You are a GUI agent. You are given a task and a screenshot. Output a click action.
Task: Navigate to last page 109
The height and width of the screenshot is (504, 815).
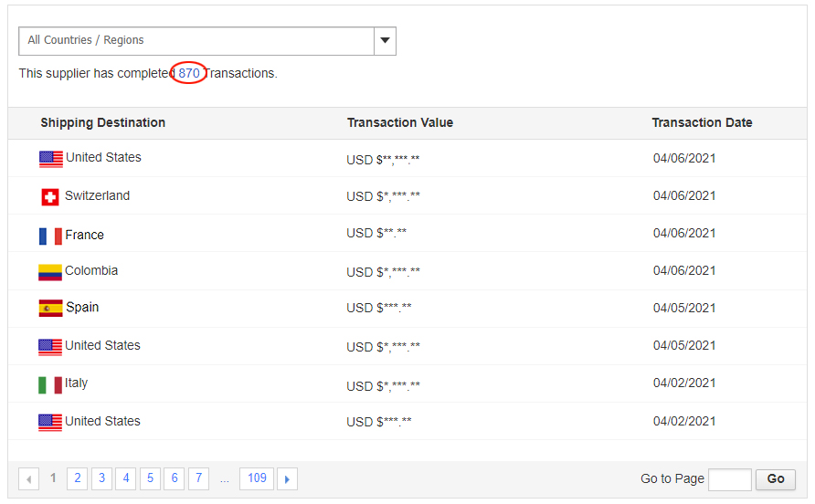[x=257, y=478]
